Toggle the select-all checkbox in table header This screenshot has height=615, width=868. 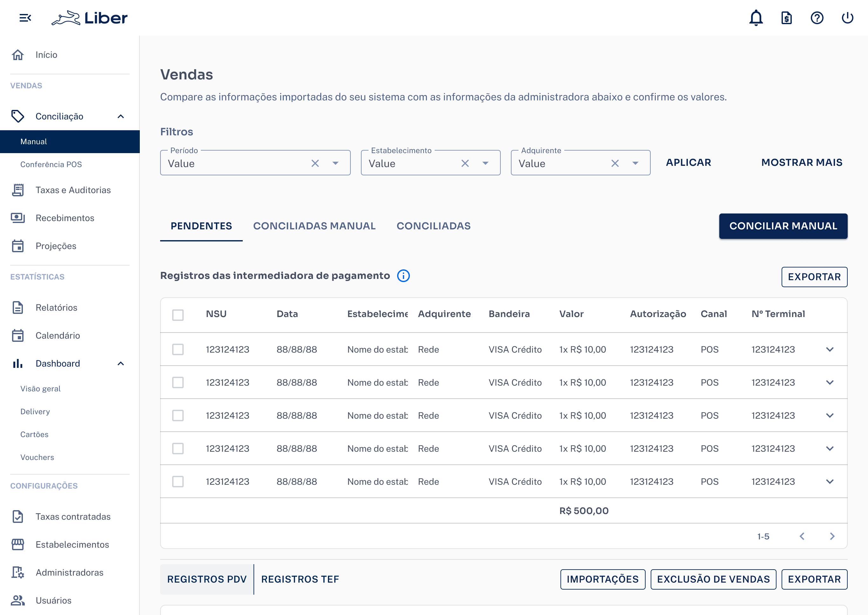click(178, 315)
